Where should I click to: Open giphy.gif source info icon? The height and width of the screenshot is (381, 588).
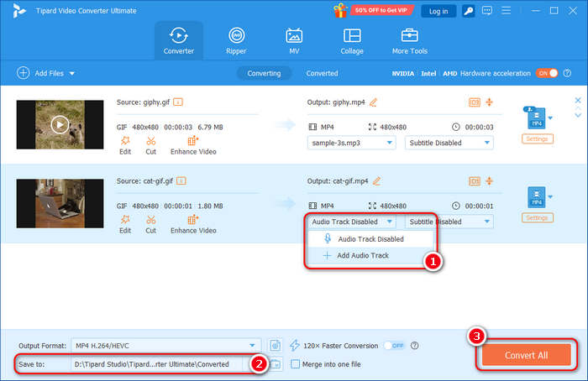[x=178, y=102]
